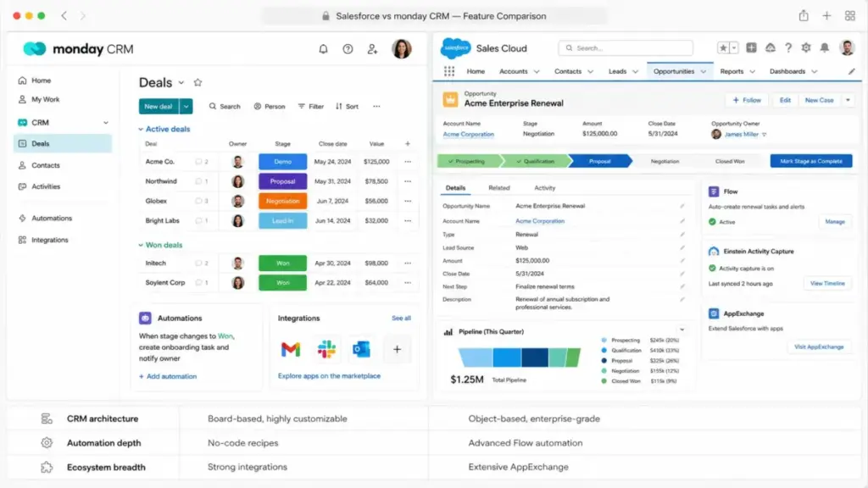Screen dimensions: 868x488
Task: Open the deals toolbar more options ellipsis
Action: point(376,106)
